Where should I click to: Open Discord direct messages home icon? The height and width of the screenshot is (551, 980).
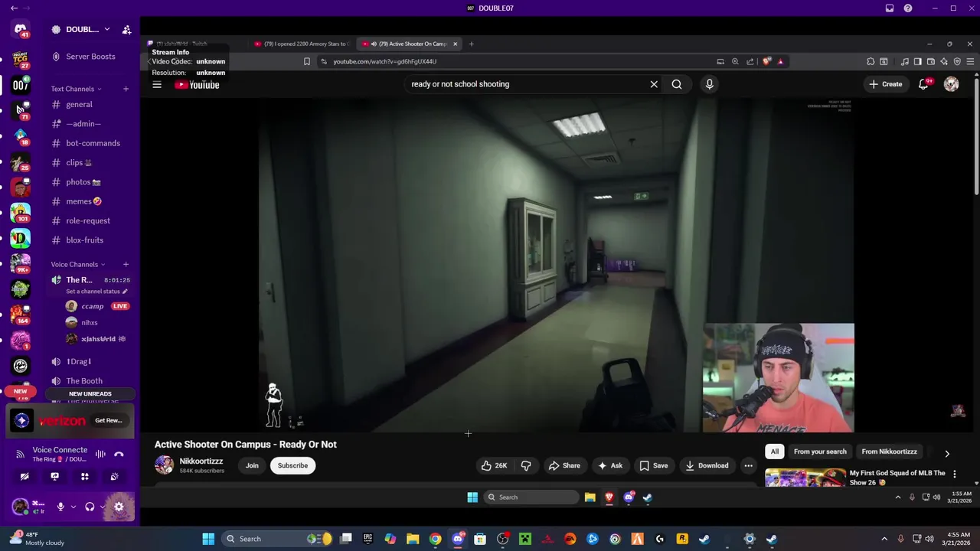20,30
